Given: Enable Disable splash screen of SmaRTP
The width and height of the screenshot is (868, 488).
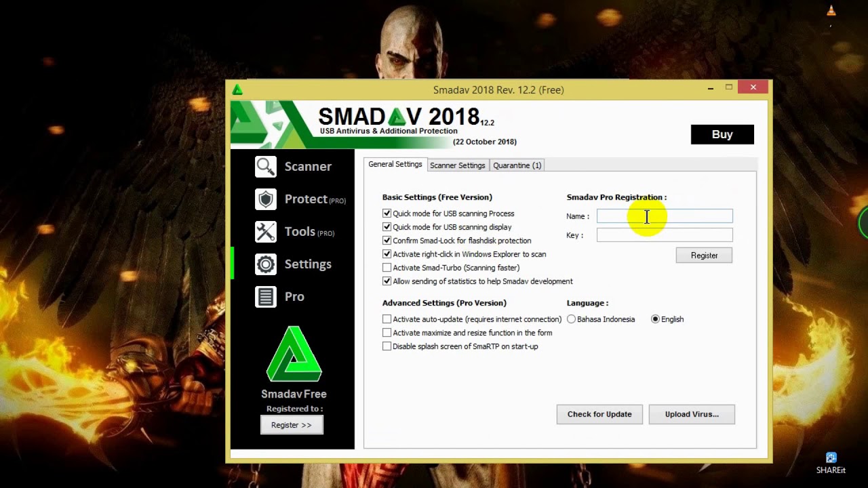Looking at the screenshot, I should pyautogui.click(x=387, y=346).
